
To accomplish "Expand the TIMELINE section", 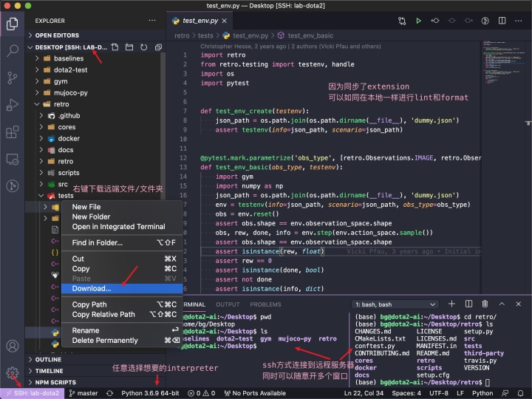I will pos(96,371).
